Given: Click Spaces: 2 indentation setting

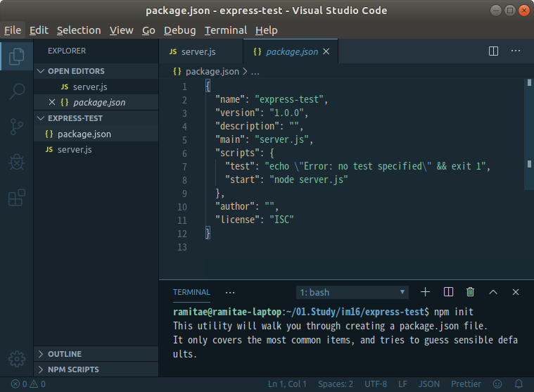Looking at the screenshot, I should [336, 384].
